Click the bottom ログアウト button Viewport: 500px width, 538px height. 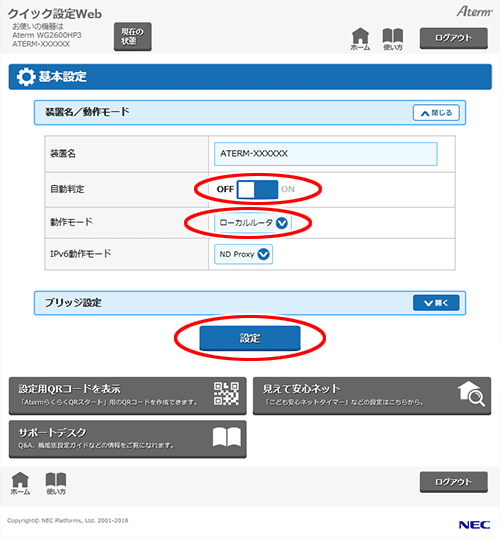pos(454,482)
